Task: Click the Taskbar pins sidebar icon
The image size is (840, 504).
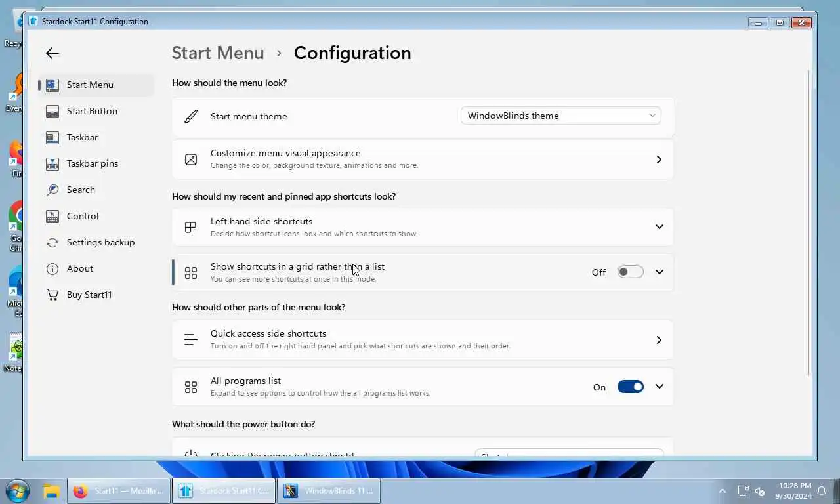Action: click(52, 163)
